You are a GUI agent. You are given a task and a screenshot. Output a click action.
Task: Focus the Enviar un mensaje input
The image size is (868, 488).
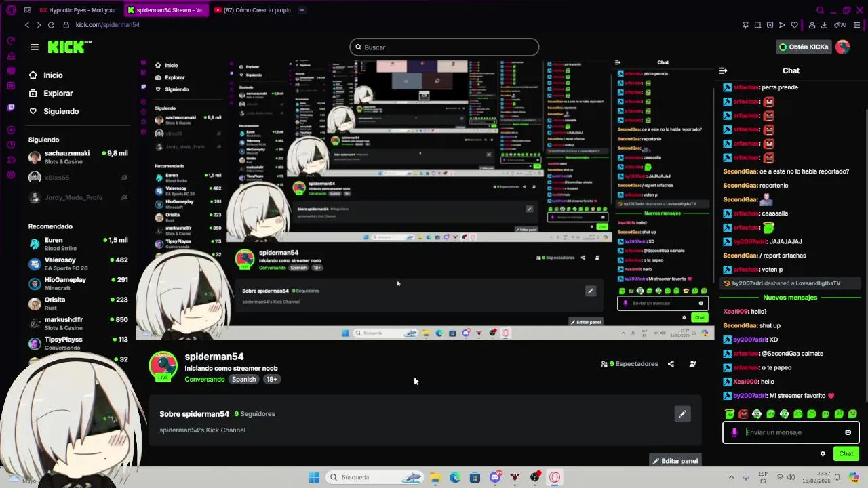tap(792, 432)
